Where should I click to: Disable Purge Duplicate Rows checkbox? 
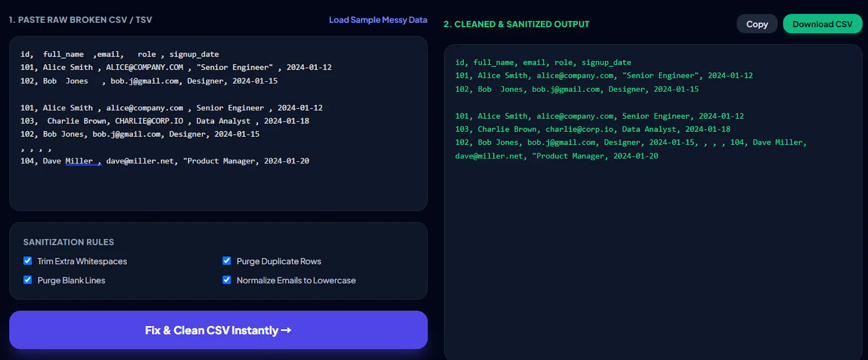click(227, 261)
